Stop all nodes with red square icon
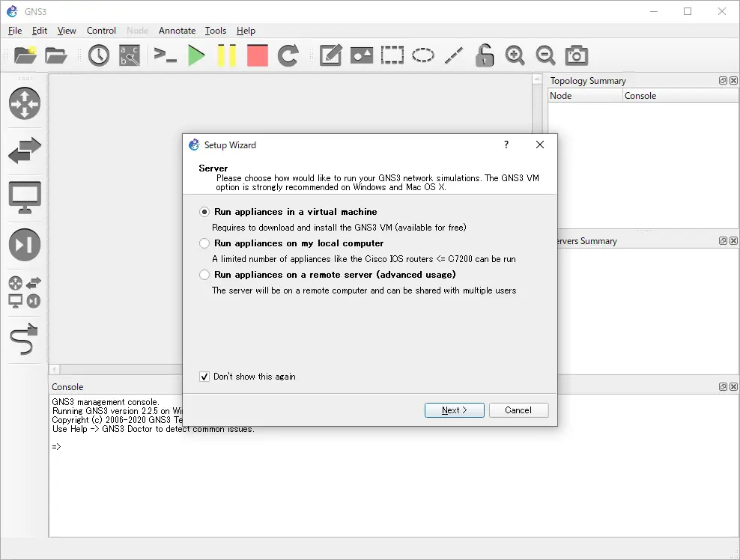The image size is (740, 560). click(x=257, y=55)
